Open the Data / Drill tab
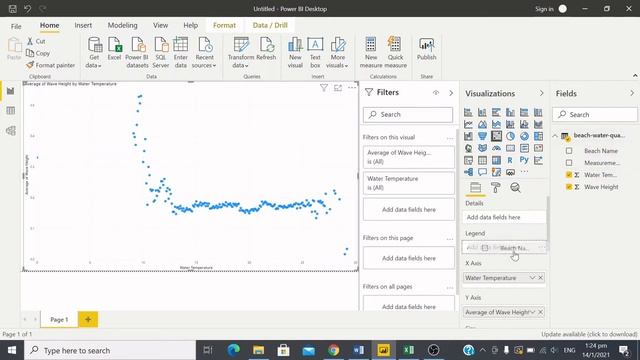 click(x=270, y=25)
